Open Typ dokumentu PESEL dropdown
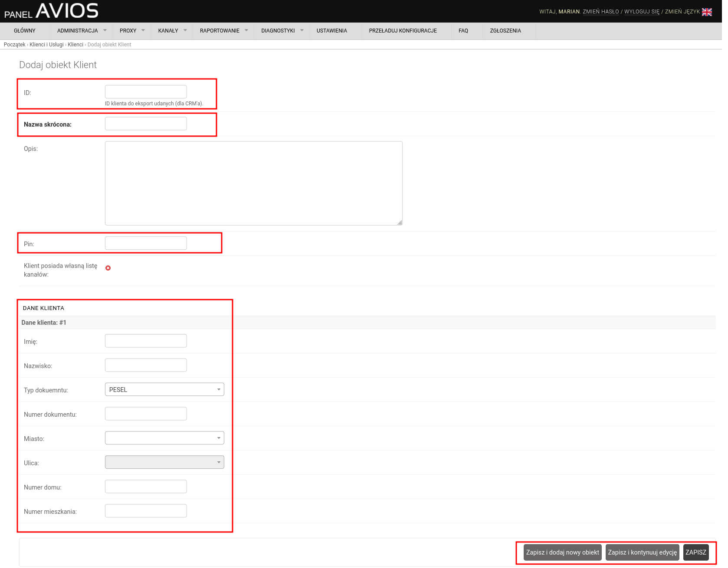Viewport: 728px width, 568px height. pos(164,389)
